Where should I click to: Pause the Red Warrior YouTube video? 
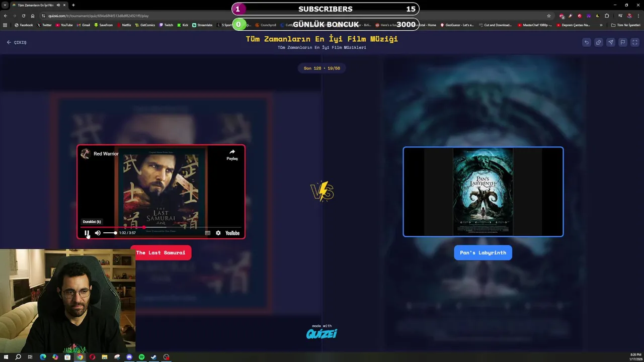point(87,233)
